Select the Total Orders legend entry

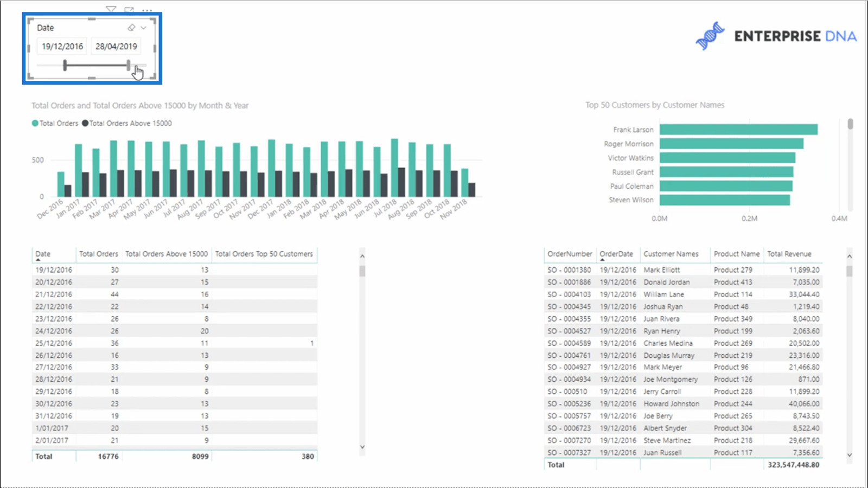coord(55,123)
